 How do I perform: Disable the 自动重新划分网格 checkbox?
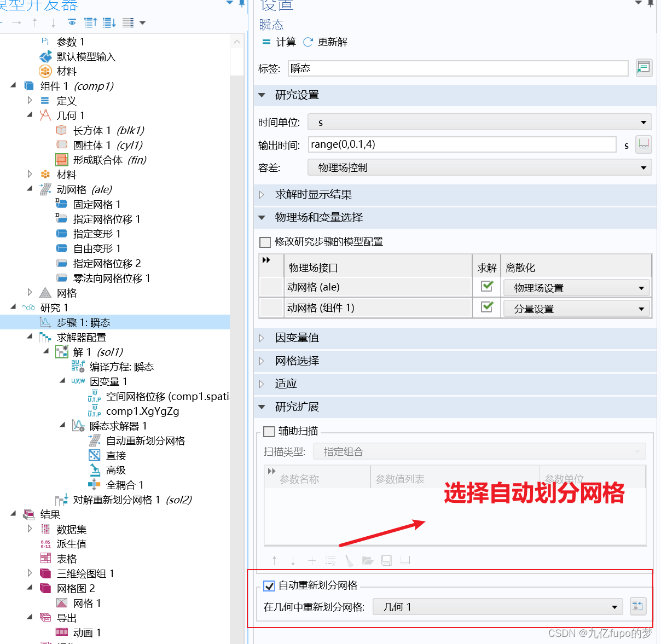tap(269, 585)
